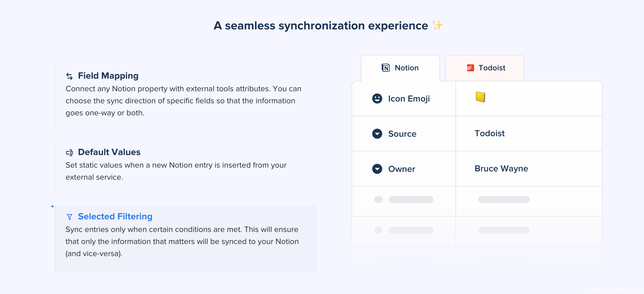
Task: Click the sparkles emoji in heading
Action: 437,25
